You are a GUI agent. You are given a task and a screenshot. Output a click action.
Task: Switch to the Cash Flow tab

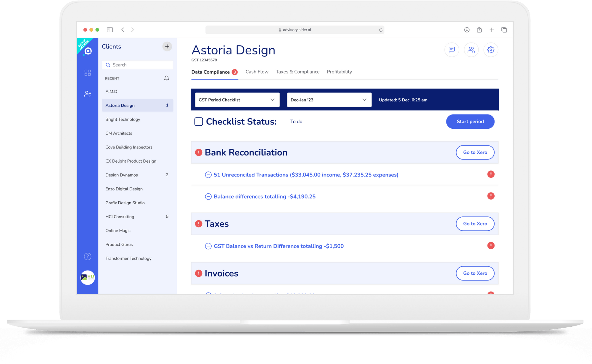pyautogui.click(x=257, y=72)
